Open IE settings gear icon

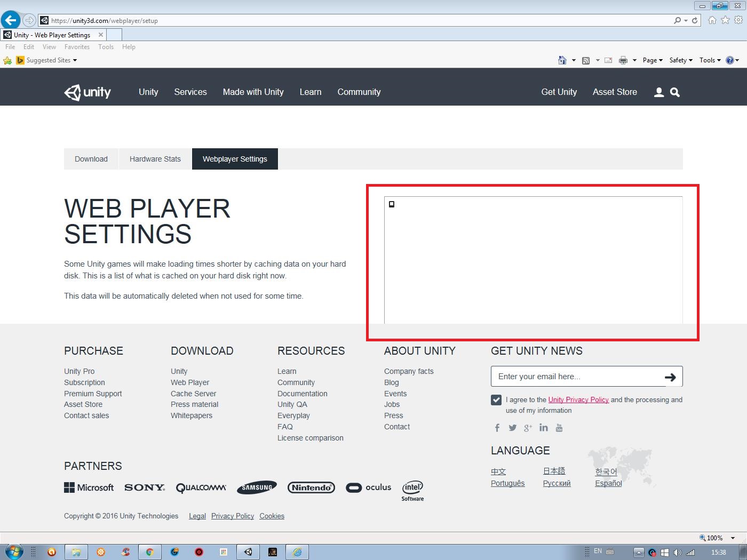click(738, 20)
